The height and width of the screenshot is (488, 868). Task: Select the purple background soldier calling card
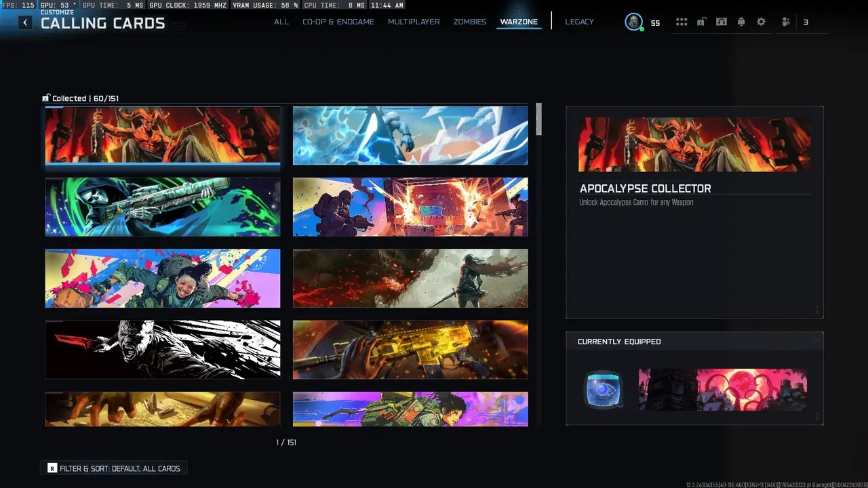tap(410, 409)
